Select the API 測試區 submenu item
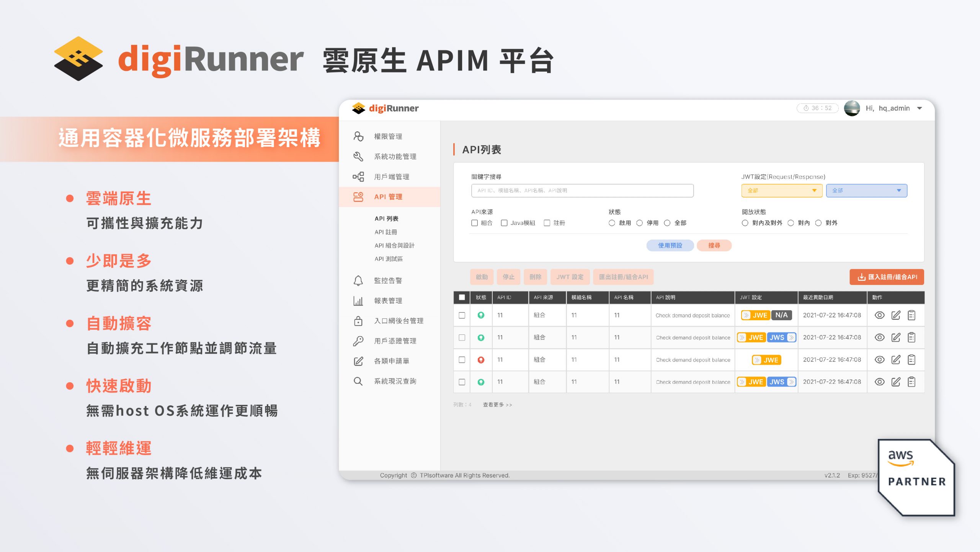The image size is (980, 552). (x=389, y=259)
